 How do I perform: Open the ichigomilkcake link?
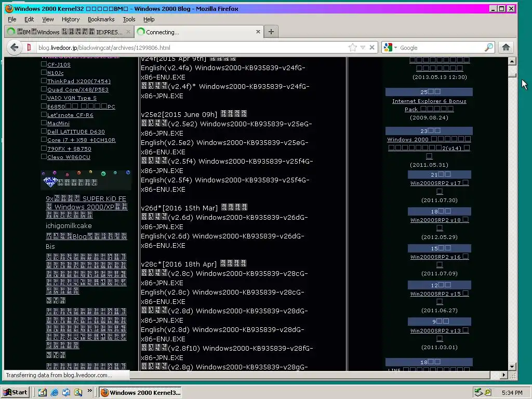[x=69, y=225]
